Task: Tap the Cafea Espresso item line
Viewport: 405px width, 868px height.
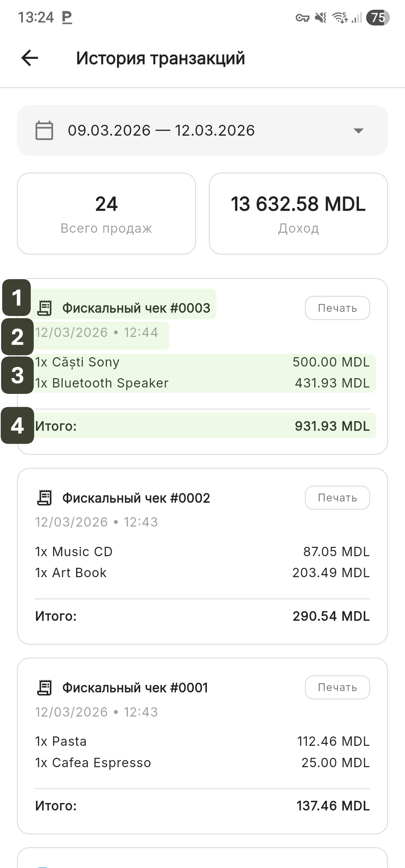Action: [x=202, y=763]
